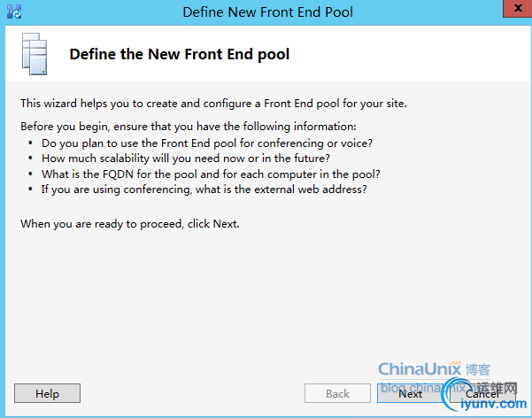The width and height of the screenshot is (532, 418).
Task: Select the conferencing or voice bullet item
Action: point(207,143)
